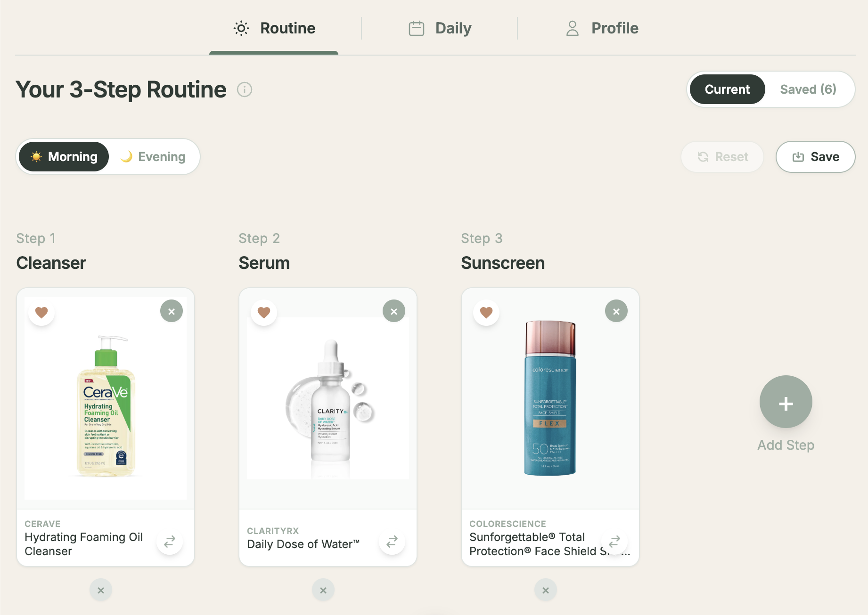Image resolution: width=868 pixels, height=615 pixels.
Task: Switch to the Evening routine
Action: pyautogui.click(x=155, y=156)
